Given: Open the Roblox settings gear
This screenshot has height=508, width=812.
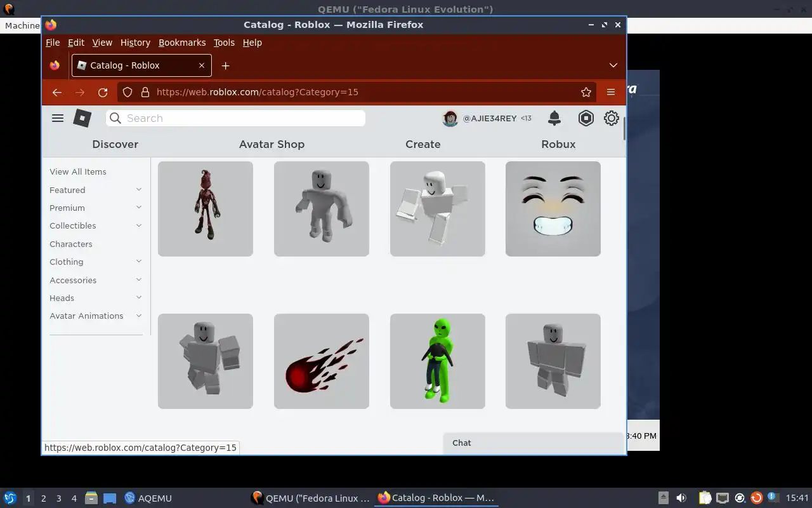Looking at the screenshot, I should coord(612,118).
